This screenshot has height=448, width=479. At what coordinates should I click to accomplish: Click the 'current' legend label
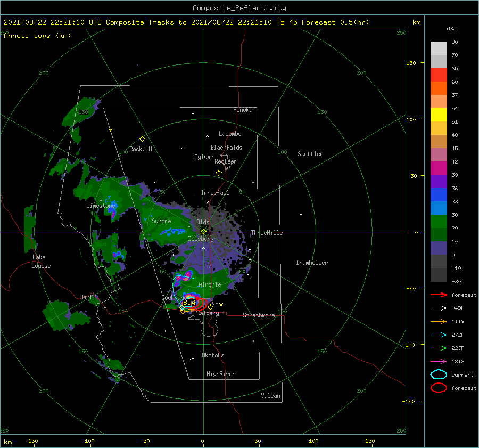(462, 374)
